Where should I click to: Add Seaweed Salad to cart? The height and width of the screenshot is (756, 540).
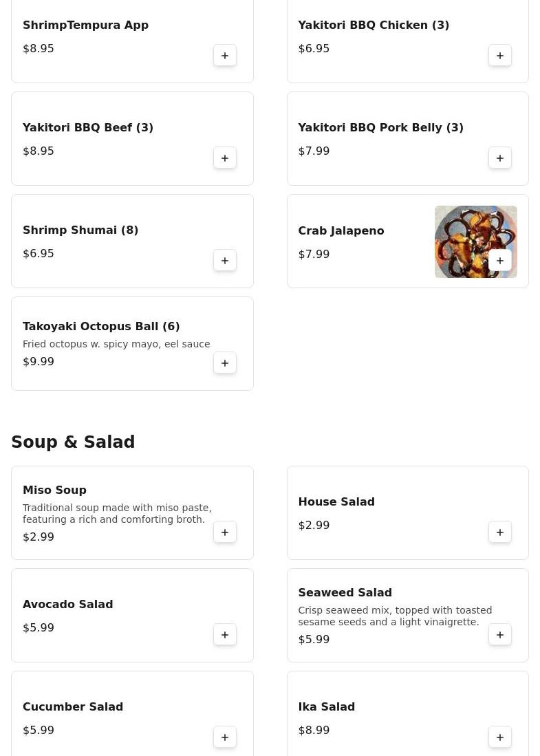click(500, 635)
